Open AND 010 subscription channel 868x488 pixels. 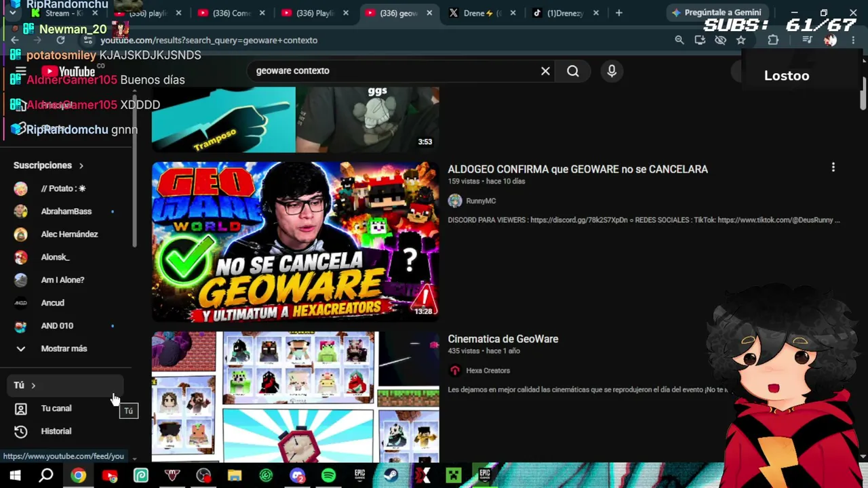pyautogui.click(x=65, y=325)
